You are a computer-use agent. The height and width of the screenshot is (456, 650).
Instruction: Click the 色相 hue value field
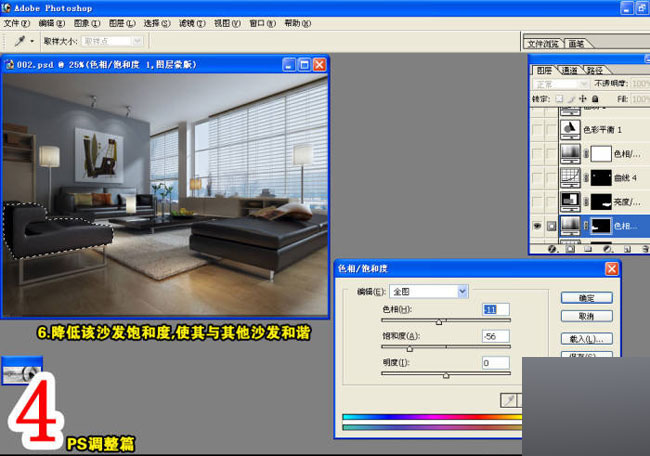[x=496, y=310]
